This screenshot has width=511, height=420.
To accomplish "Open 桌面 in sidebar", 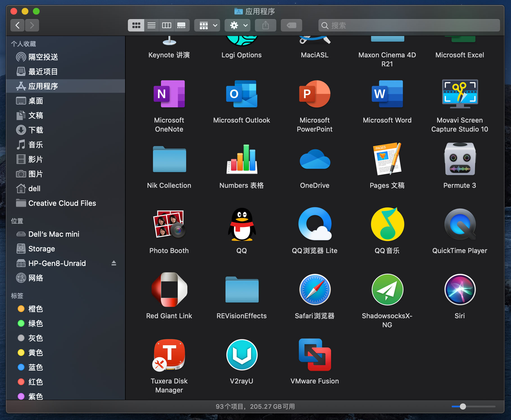I will pyautogui.click(x=65, y=101).
